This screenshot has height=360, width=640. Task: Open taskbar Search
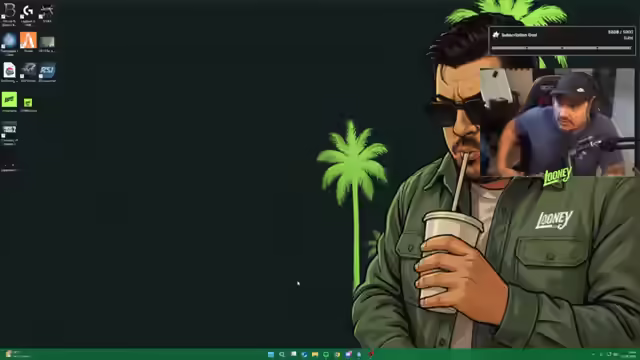[282, 354]
